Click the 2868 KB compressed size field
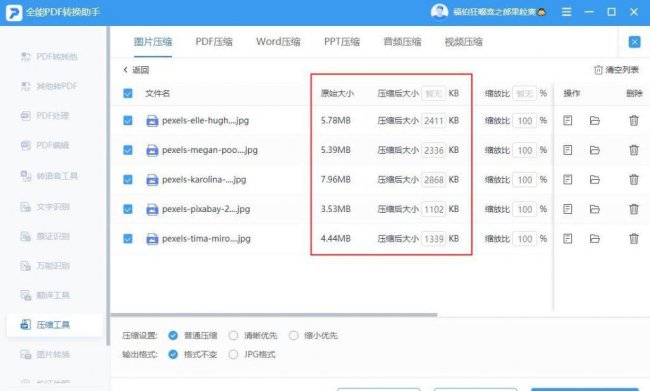The width and height of the screenshot is (650, 391). click(x=434, y=180)
